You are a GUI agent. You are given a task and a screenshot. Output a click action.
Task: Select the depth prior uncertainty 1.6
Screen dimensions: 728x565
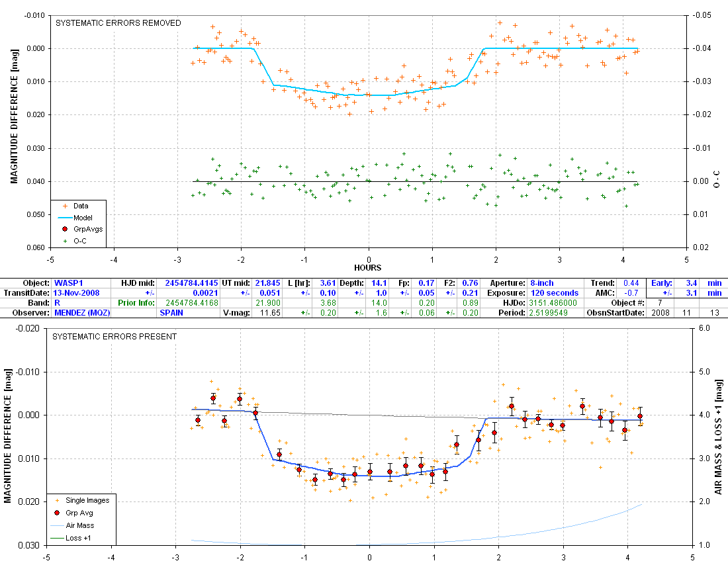pos(381,313)
